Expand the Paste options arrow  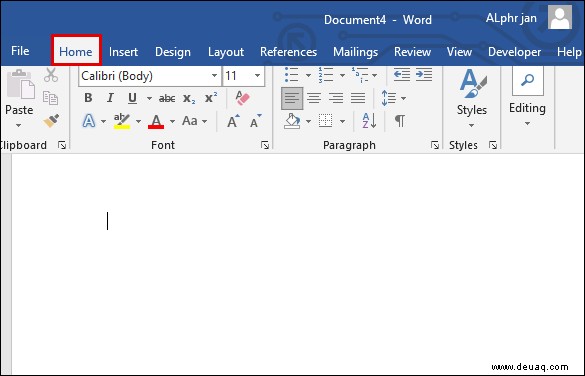coord(19,126)
